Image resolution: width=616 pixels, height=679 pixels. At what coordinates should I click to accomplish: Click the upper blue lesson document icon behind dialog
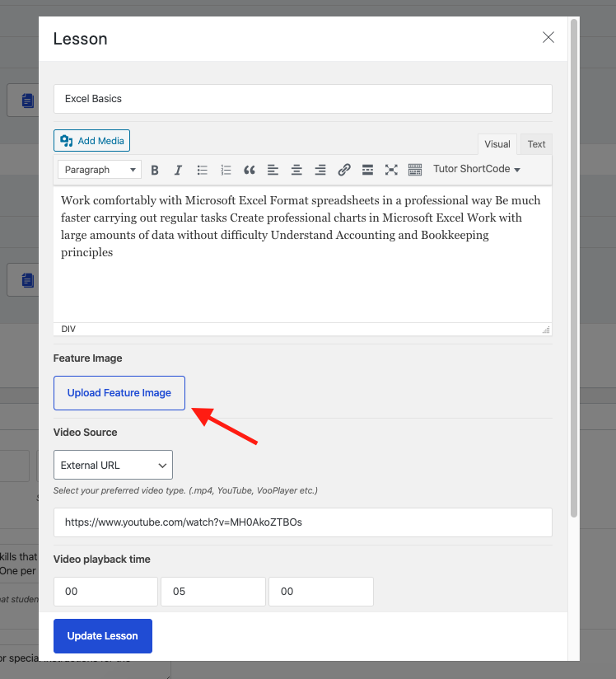pos(28,101)
